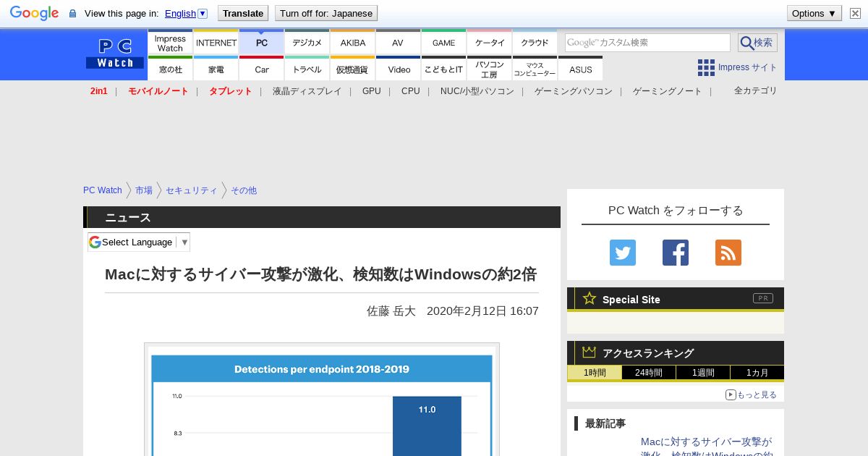Screen dimensions: 868x456
Task: Open the GAME nav tab
Action: point(443,43)
